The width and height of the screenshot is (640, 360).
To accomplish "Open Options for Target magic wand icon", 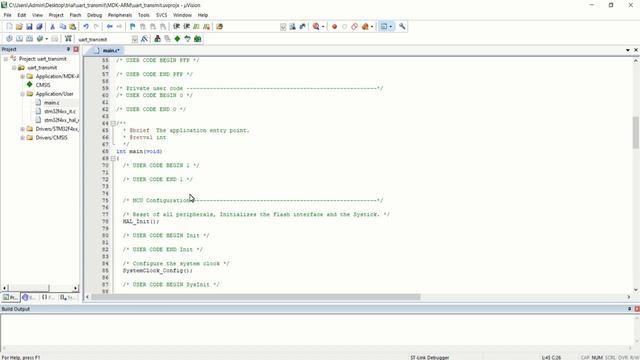I will pos(144,39).
